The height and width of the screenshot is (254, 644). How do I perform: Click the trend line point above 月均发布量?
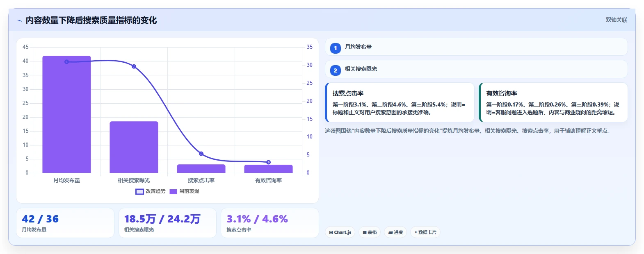coord(66,62)
